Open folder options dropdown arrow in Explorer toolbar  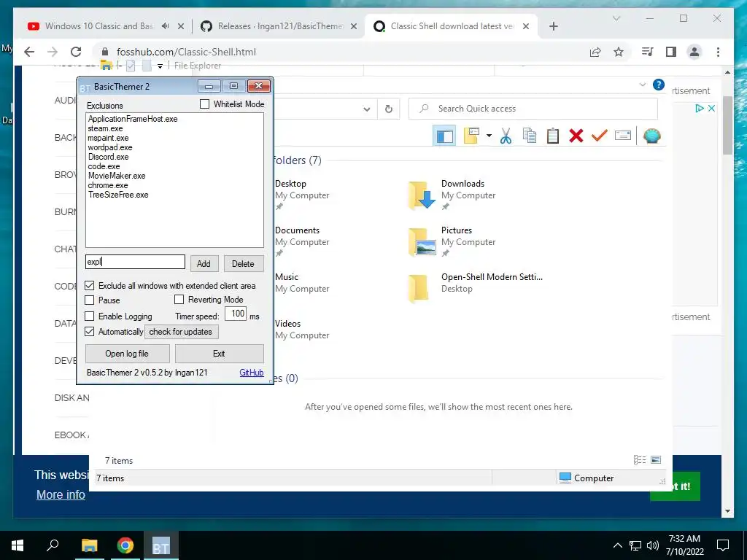point(489,136)
